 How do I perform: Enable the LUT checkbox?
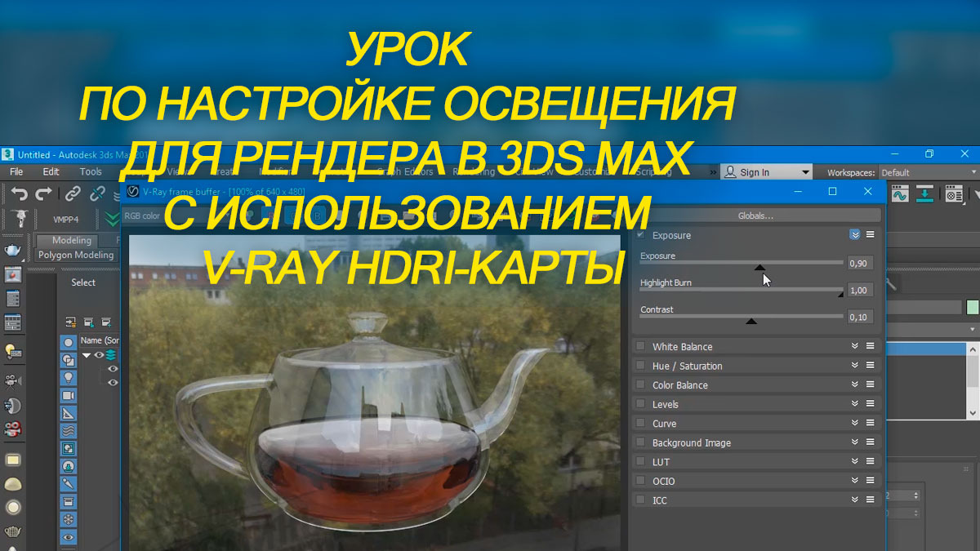point(640,461)
